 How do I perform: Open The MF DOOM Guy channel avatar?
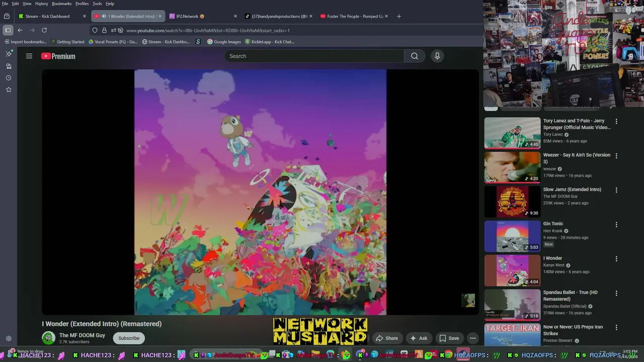(x=48, y=338)
